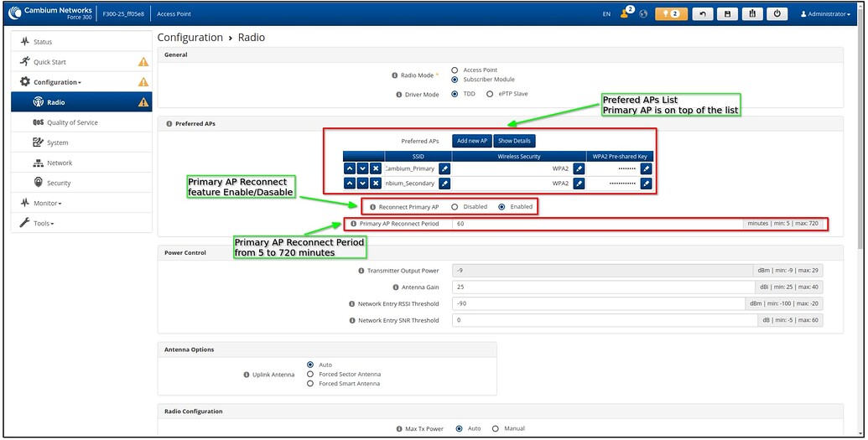
Task: Click the save configuration disk icon
Action: pos(727,14)
